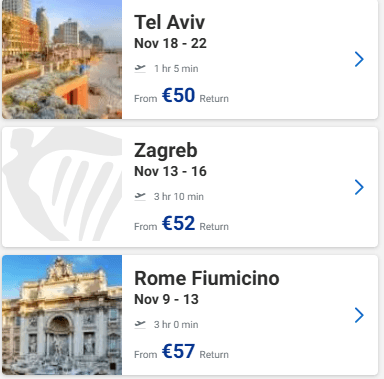
Task: Open the Tel Aviv chevron arrow
Action: coord(359,59)
